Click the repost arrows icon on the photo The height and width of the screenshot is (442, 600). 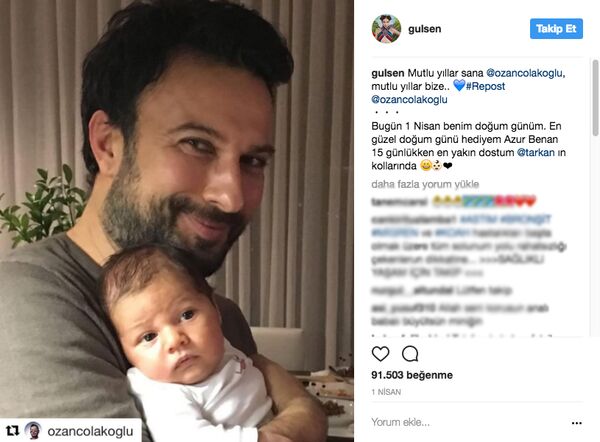tap(13, 431)
